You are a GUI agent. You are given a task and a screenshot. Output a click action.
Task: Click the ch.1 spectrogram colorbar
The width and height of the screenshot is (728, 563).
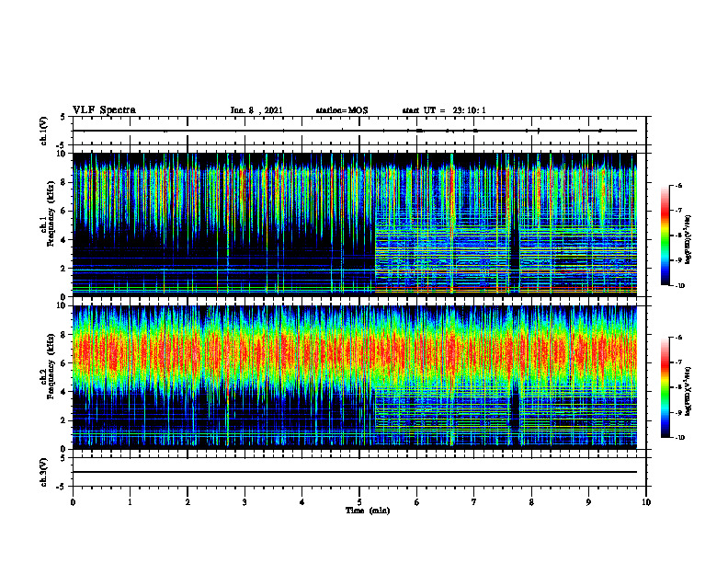coord(665,236)
